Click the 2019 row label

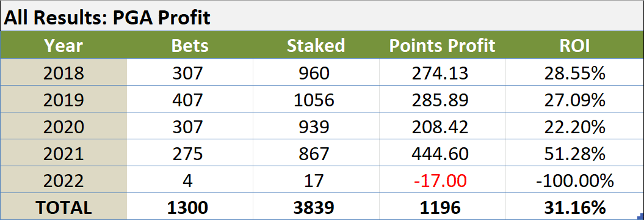(63, 100)
